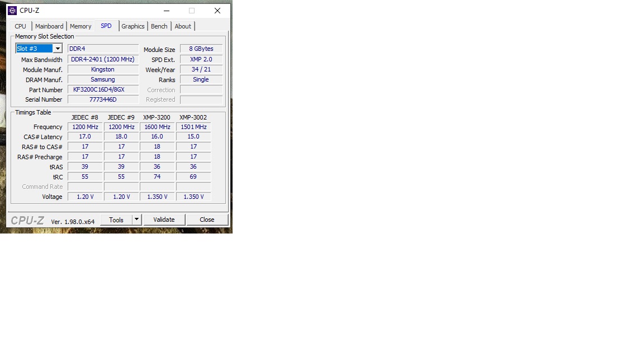Click the tRC value 69
Viewport: 644px width, 362px height.
pyautogui.click(x=193, y=177)
